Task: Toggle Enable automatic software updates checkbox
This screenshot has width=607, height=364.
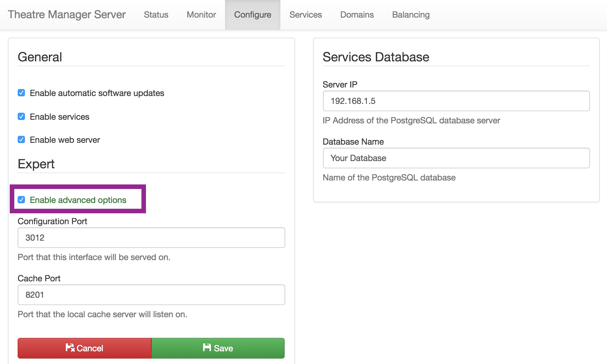Action: point(21,93)
